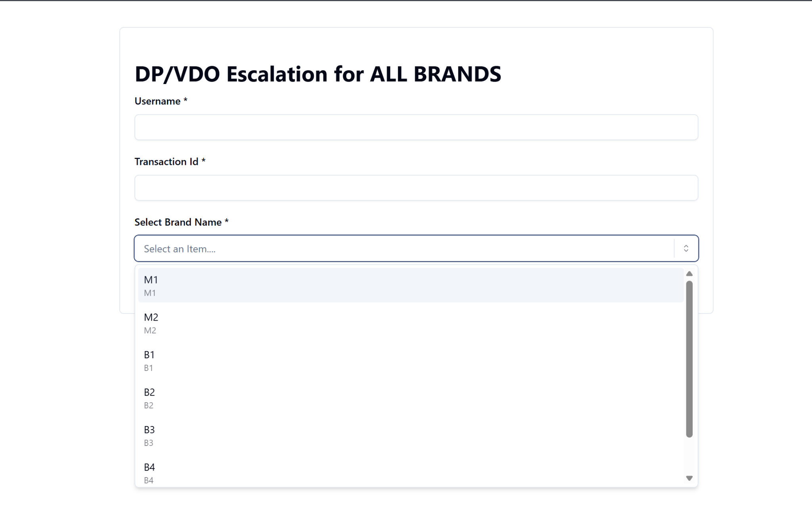Focus the Username text field
Image resolution: width=812 pixels, height=520 pixels.
pos(416,127)
